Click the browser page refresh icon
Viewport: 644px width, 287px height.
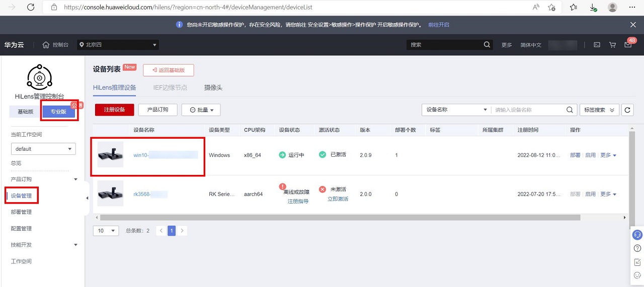click(x=31, y=8)
